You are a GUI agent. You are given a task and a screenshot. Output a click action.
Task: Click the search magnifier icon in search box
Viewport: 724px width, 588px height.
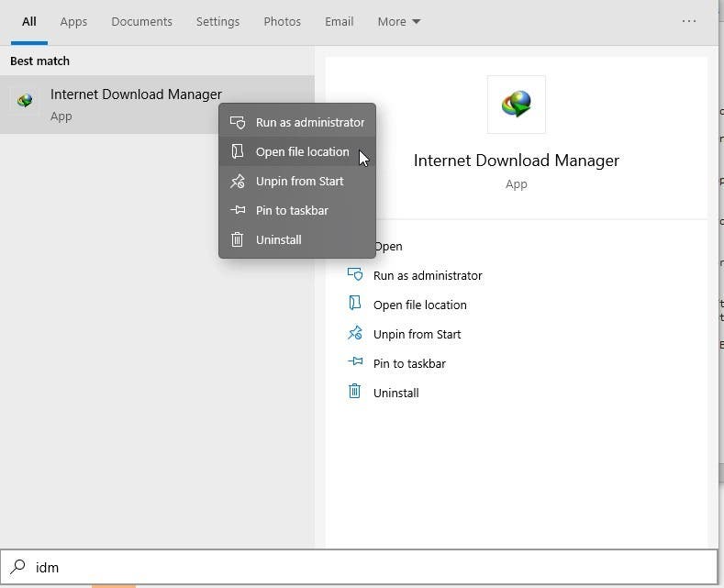click(x=17, y=567)
